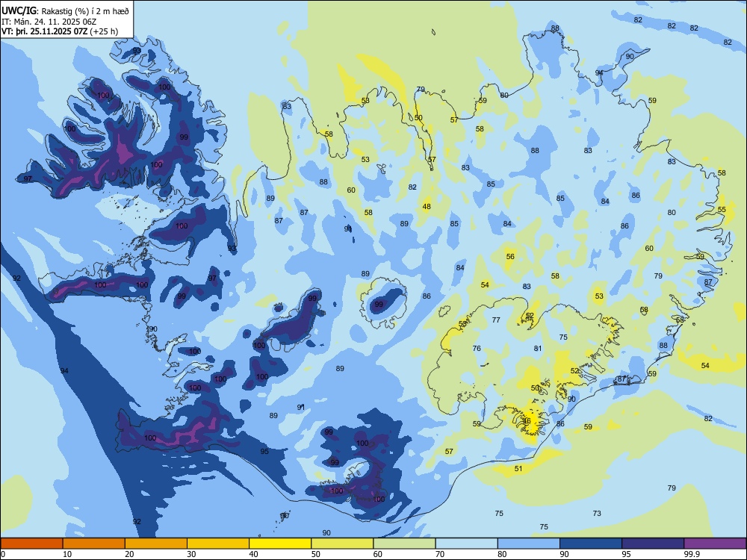Click the 10–20 orange legend swatch
This screenshot has height=560, width=747.
(x=94, y=544)
